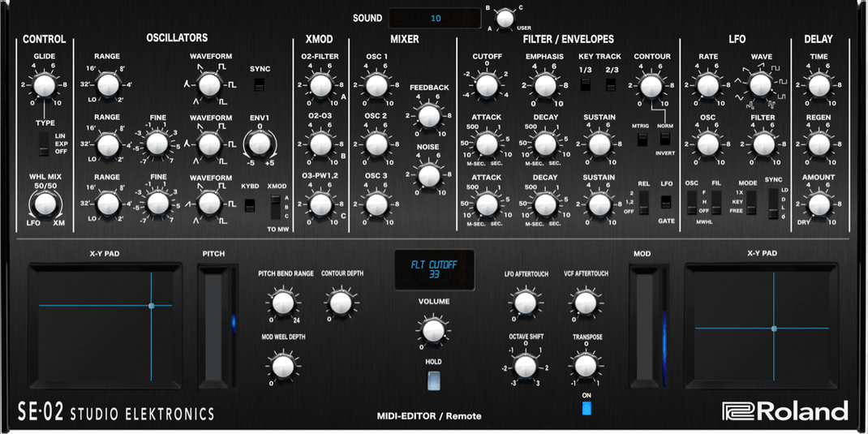The height and width of the screenshot is (434, 868).
Task: Click the X-Y pad beside PITCH wheel
Action: [x=105, y=327]
